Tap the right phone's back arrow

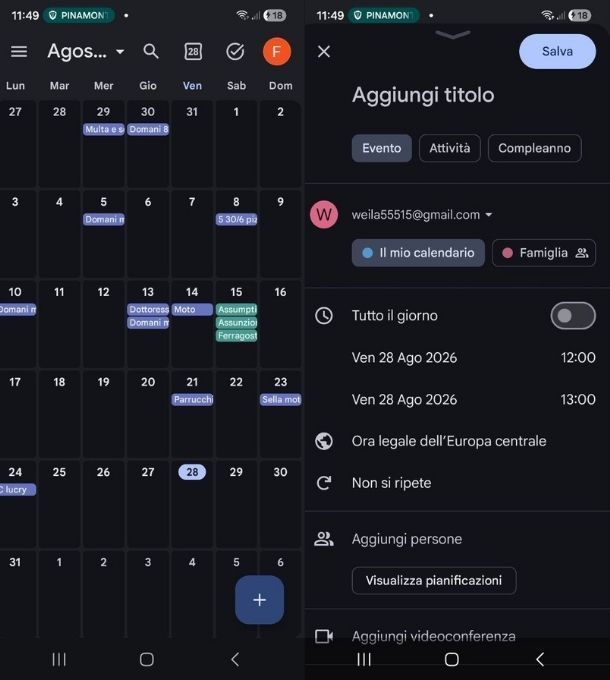pos(540,660)
